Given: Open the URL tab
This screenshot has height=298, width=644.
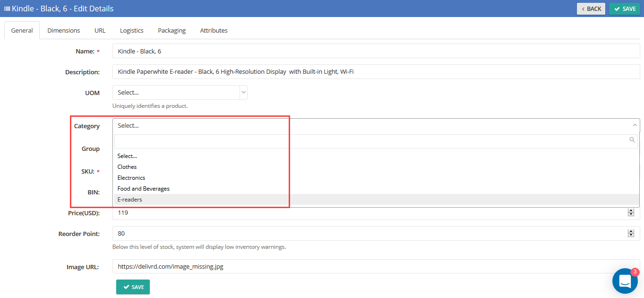Looking at the screenshot, I should (100, 30).
